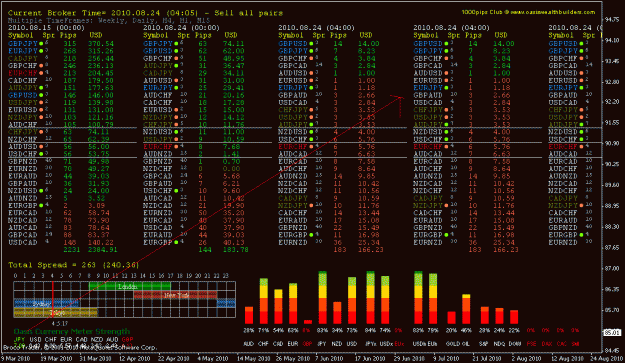The image size is (625, 363).
Task: Click the 2231 pips total
Action: (x=72, y=250)
